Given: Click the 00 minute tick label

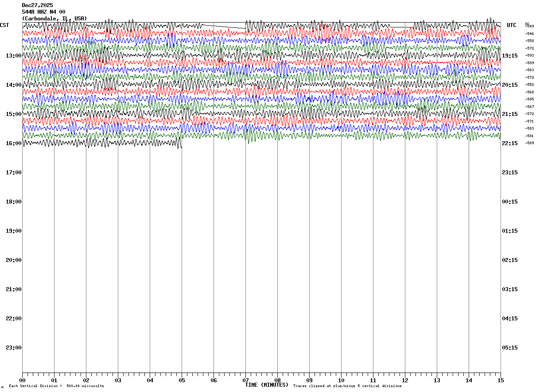Looking at the screenshot, I should point(23,380).
